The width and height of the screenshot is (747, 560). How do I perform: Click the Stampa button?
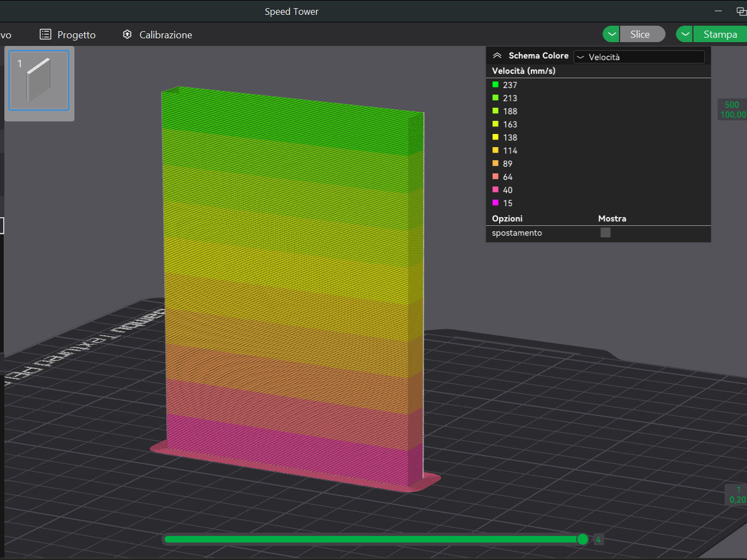[x=720, y=34]
